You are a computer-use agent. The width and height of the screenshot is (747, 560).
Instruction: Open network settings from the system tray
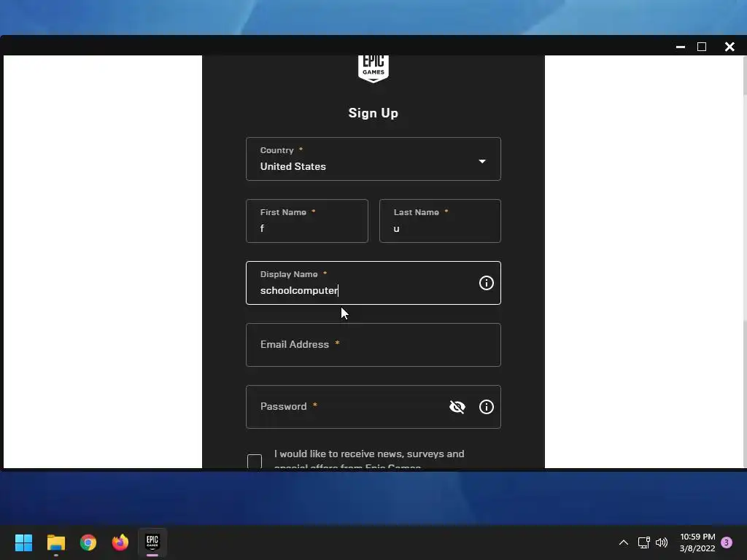coord(643,542)
